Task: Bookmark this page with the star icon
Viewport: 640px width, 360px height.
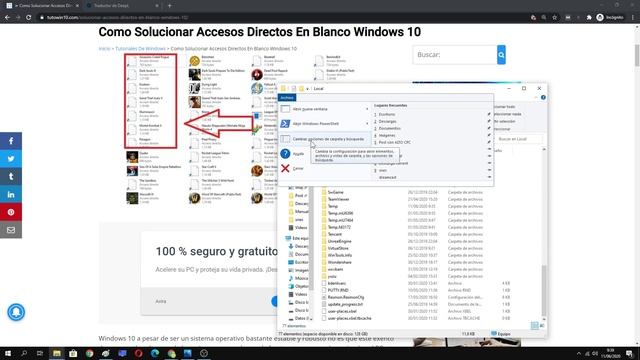Action: point(554,18)
